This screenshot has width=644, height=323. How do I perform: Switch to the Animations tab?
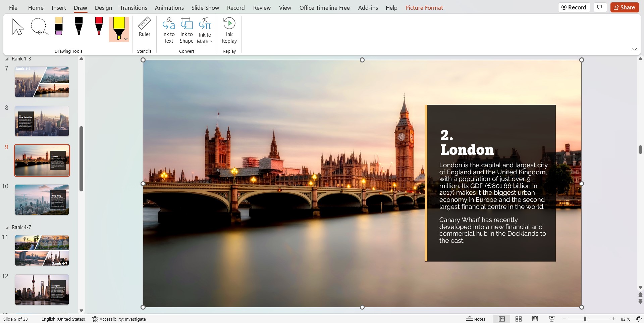point(169,7)
